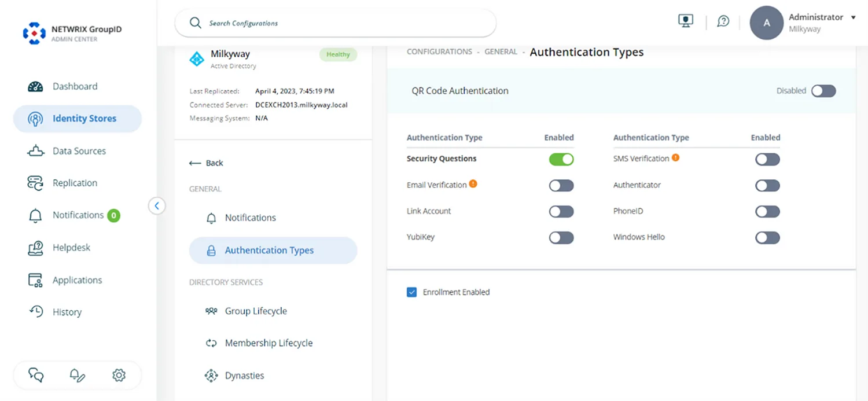Viewport: 868px width, 401px height.
Task: Click the sidebar Notifications bell icon
Action: pos(35,216)
